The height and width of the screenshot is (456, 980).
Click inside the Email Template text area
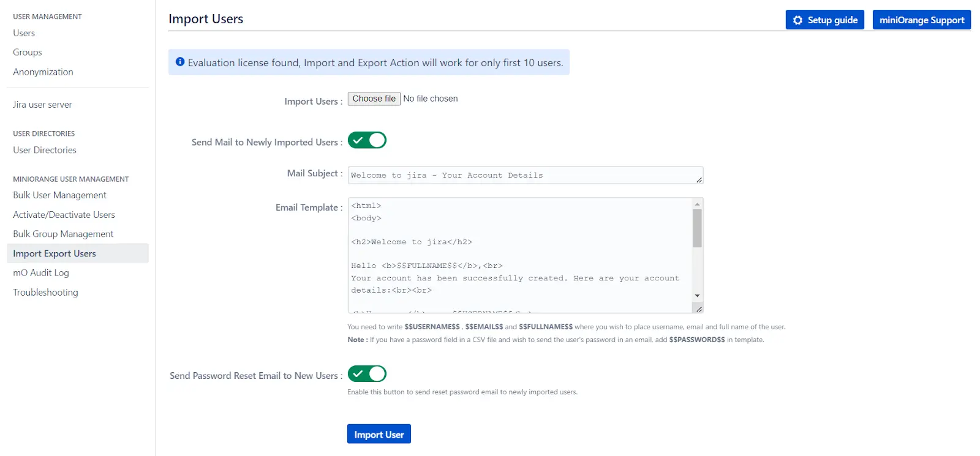click(521, 254)
